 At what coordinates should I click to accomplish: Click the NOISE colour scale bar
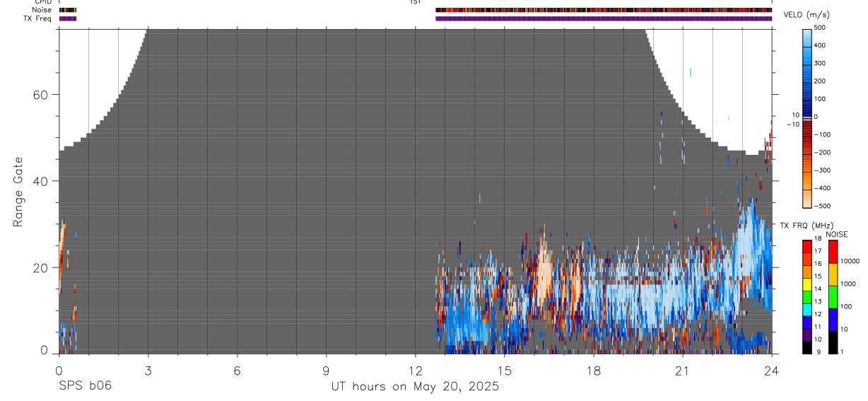point(835,296)
